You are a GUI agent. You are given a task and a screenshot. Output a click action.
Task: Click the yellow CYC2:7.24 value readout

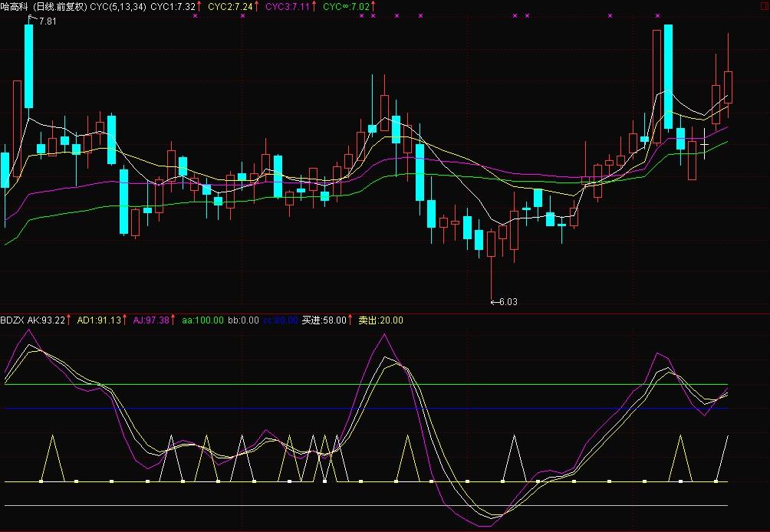(230, 6)
